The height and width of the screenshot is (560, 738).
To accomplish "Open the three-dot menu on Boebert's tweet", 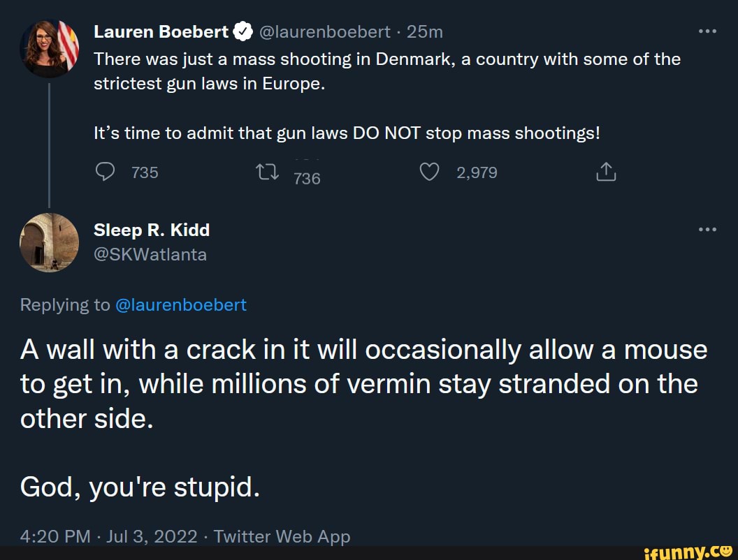I will 709,29.
